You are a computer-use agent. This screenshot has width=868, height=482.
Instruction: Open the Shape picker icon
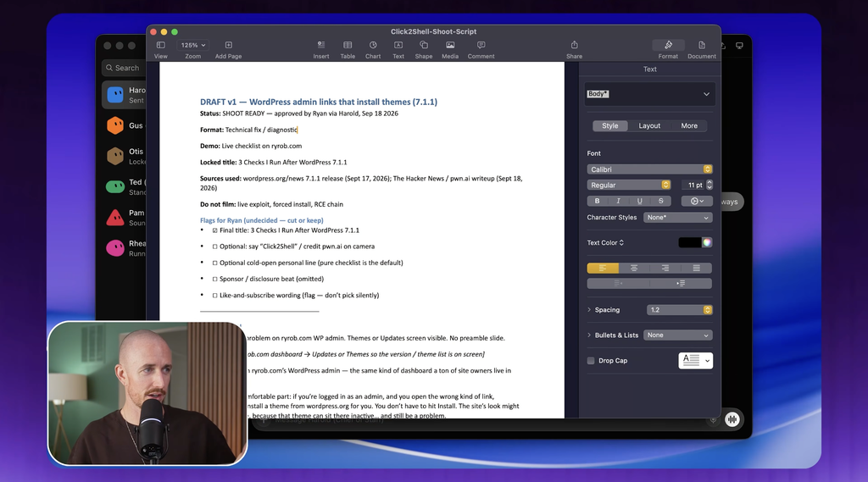click(x=424, y=45)
